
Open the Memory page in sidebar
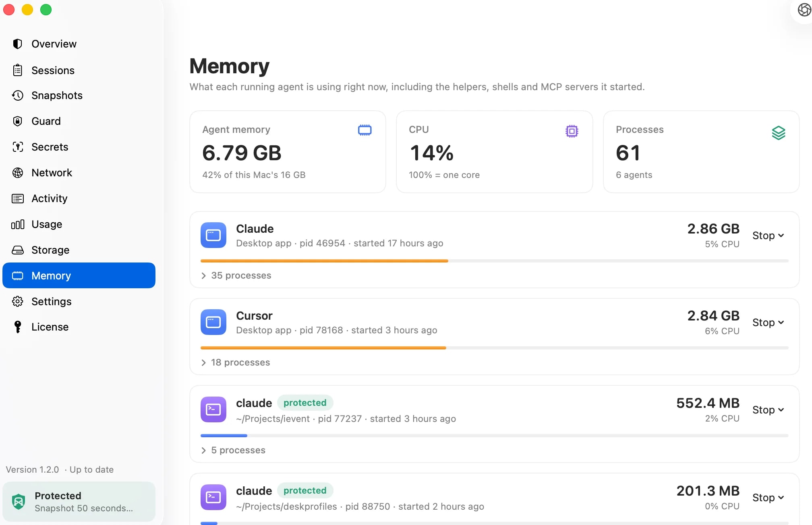tap(79, 275)
